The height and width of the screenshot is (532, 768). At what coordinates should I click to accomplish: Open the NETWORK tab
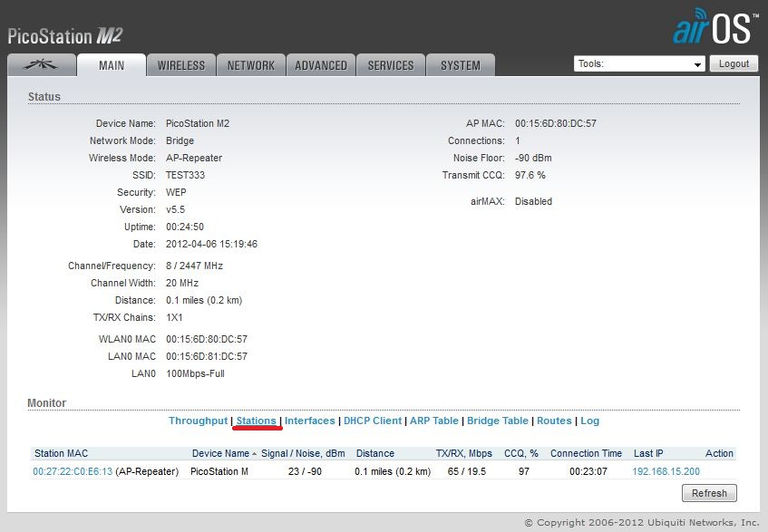coord(250,65)
